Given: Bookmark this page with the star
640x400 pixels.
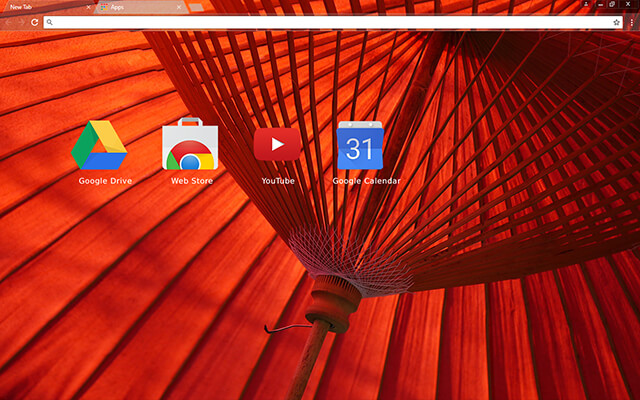Looking at the screenshot, I should 616,22.
